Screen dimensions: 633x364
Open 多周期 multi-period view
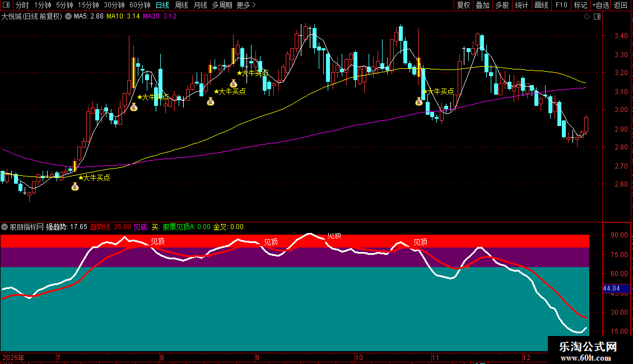tap(222, 5)
